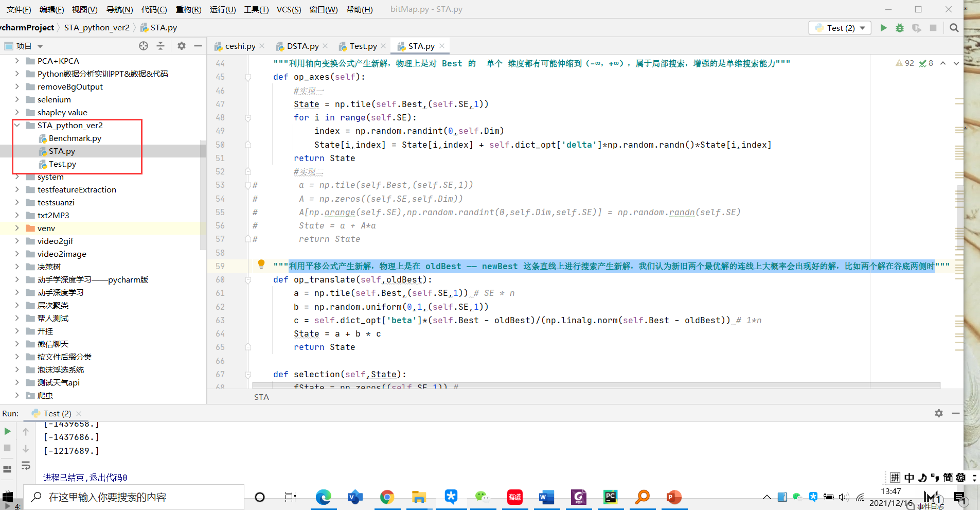Fold op_translate function at line 60
The image size is (980, 510).
(248, 280)
